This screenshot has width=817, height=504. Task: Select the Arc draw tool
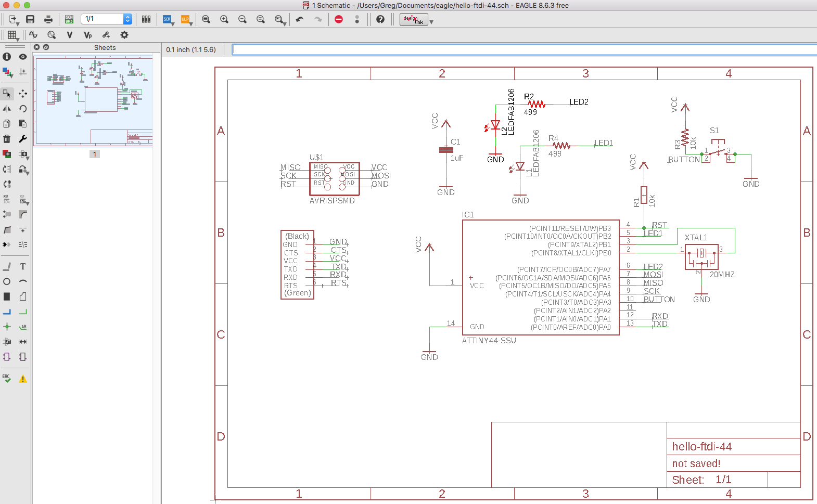pyautogui.click(x=22, y=281)
